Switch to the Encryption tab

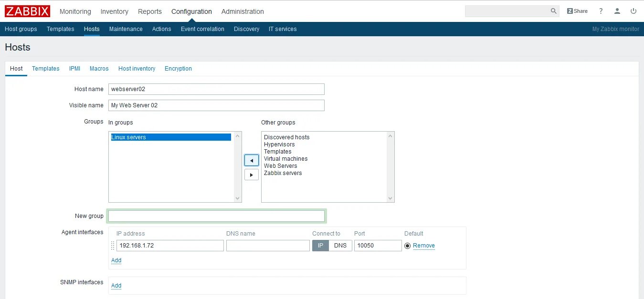178,69
